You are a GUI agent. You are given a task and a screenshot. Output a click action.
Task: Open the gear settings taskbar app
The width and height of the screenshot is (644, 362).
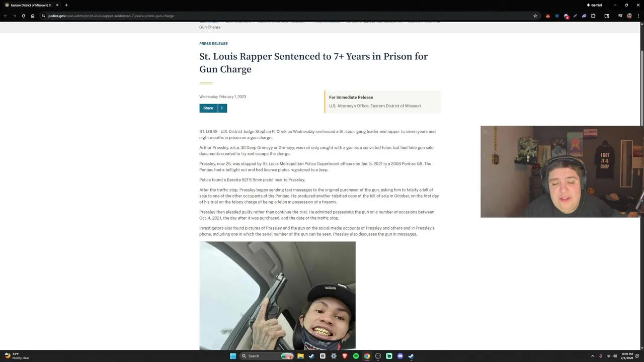click(334, 356)
